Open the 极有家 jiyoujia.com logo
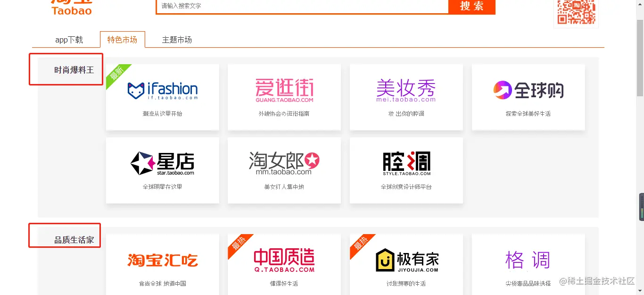Viewport: 644px width, 295px height. pos(407,260)
